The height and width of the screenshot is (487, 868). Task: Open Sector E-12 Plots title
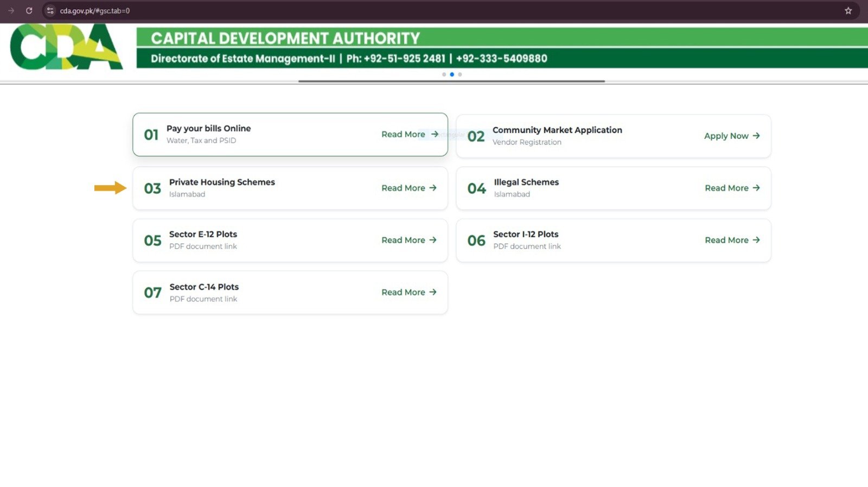[x=203, y=234]
